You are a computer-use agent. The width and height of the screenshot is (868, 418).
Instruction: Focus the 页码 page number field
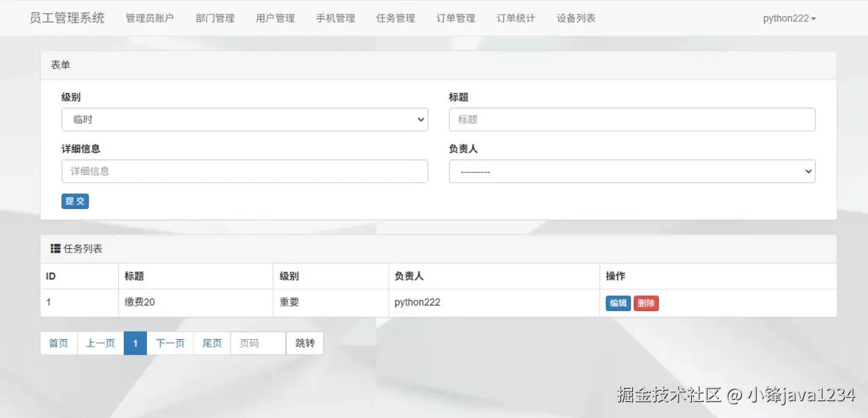258,343
